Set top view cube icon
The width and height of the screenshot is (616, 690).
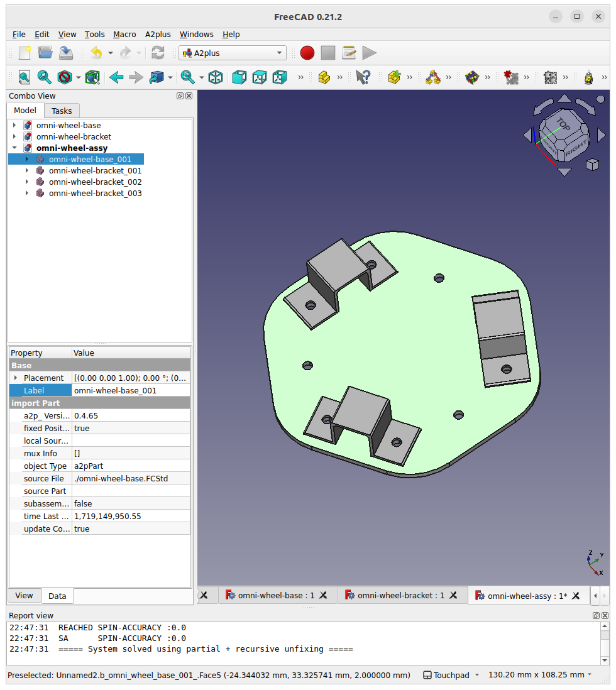coord(260,77)
